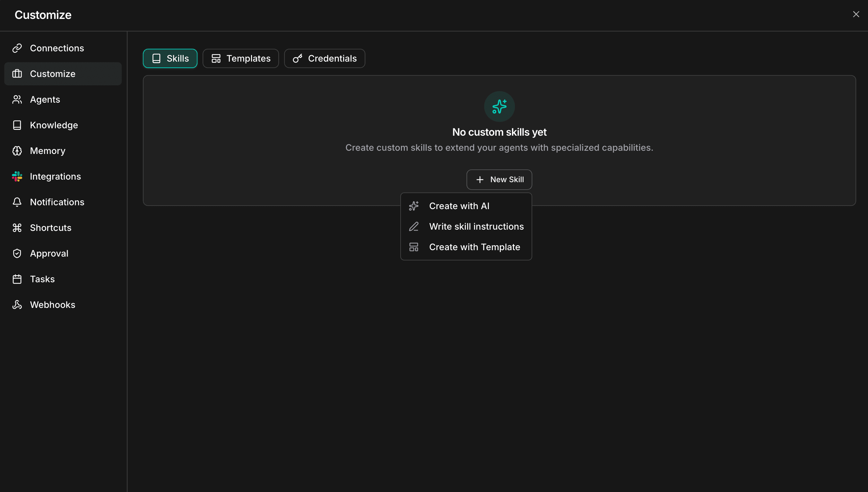This screenshot has width=868, height=492.
Task: Select the Shortcuts command icon
Action: coord(18,227)
